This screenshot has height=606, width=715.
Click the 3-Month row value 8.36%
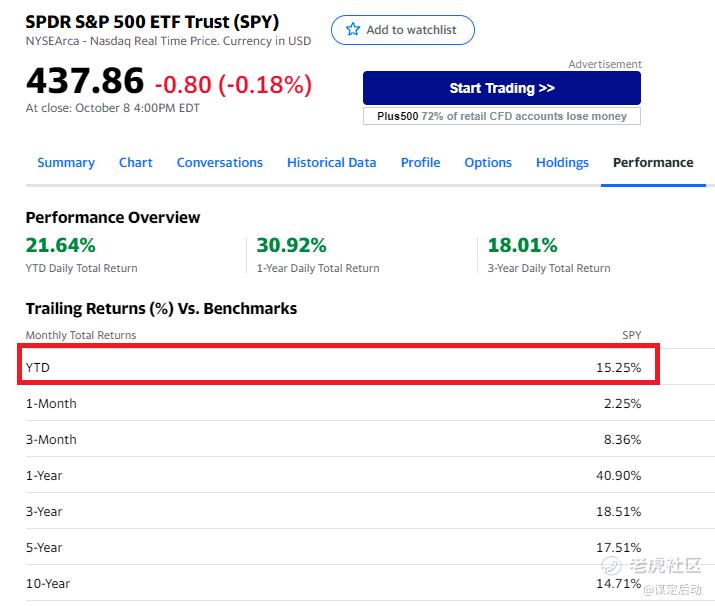point(622,440)
